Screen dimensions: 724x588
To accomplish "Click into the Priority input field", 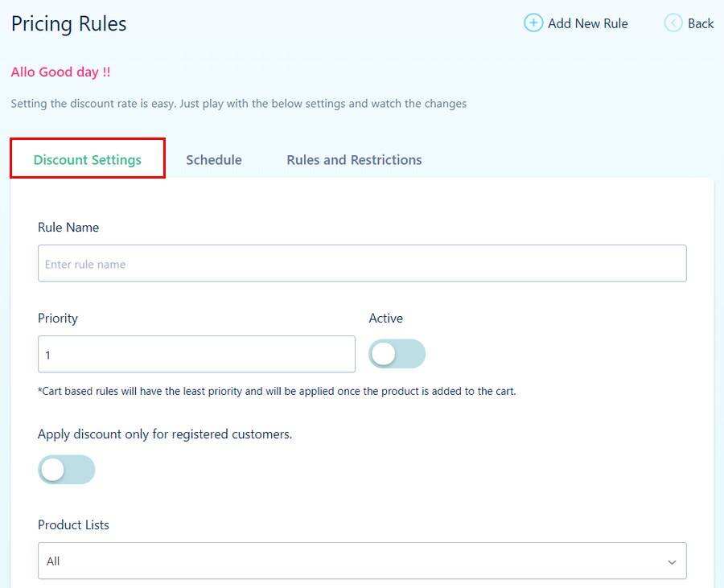I will point(196,355).
